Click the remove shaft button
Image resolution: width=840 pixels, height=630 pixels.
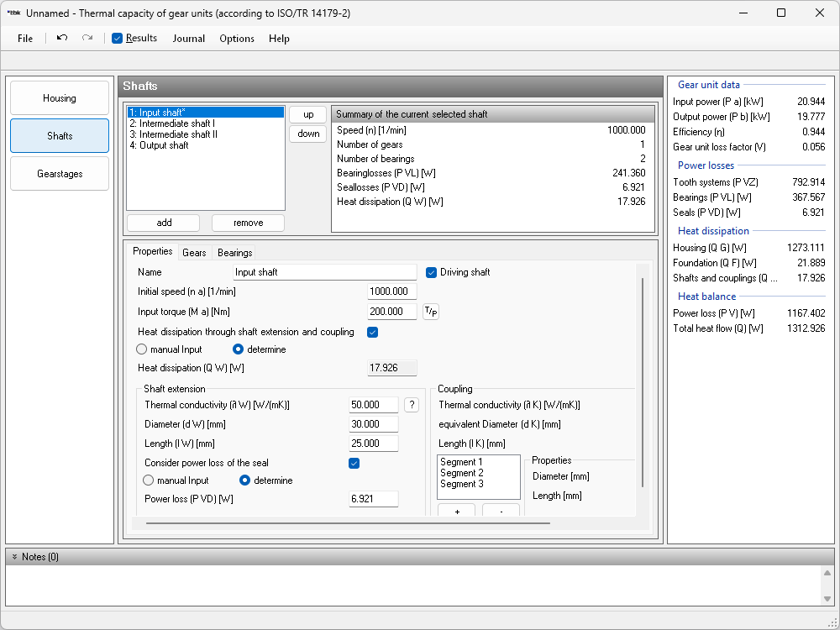pos(248,223)
